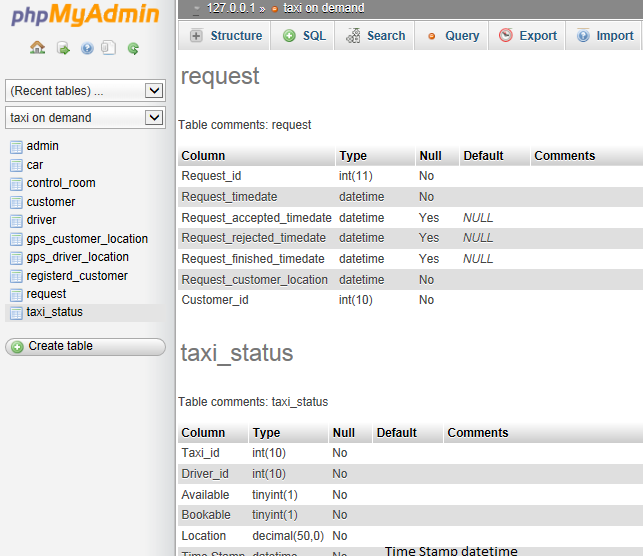Click the 127.0.0.1 server breadcrumb

230,8
